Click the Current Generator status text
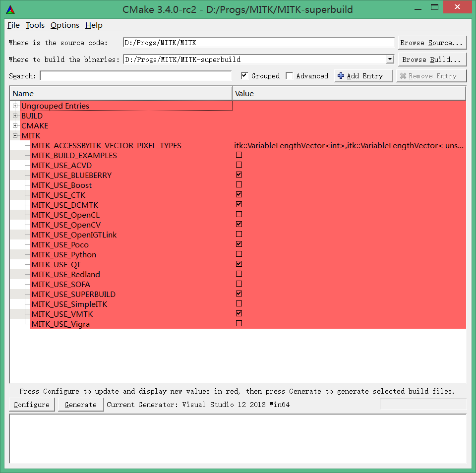 click(198, 405)
